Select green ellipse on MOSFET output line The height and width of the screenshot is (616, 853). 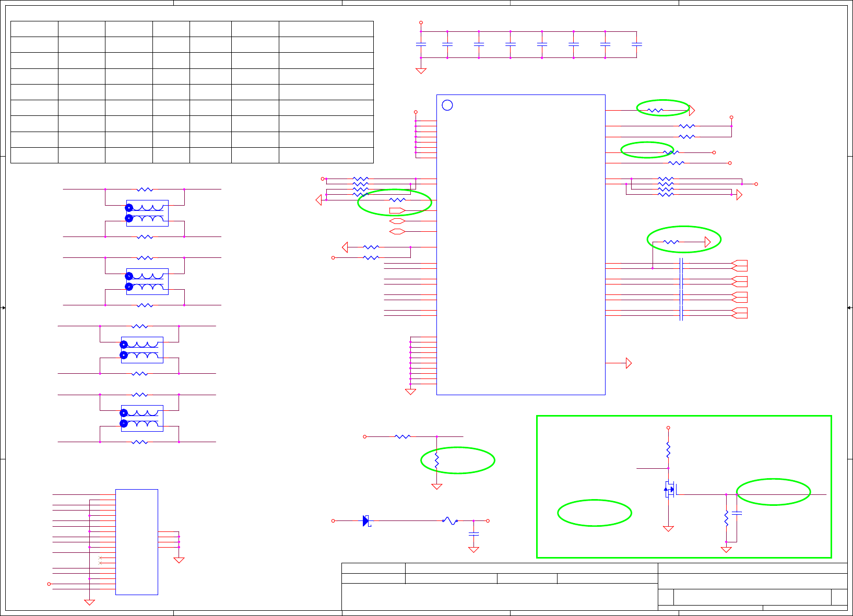[x=773, y=492]
